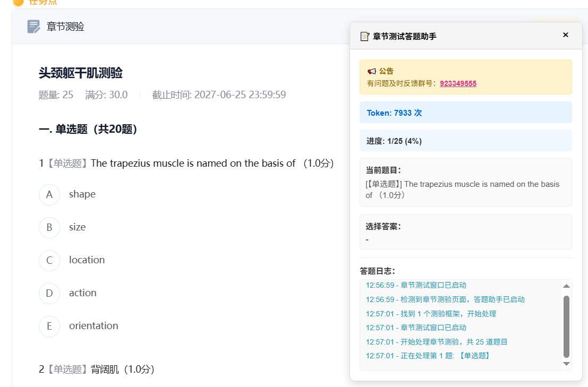Click the 'shape' answer text
The height and width of the screenshot is (387, 588).
click(x=82, y=194)
